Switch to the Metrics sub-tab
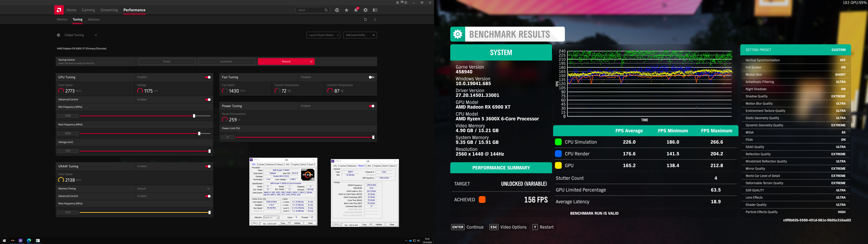 point(62,19)
